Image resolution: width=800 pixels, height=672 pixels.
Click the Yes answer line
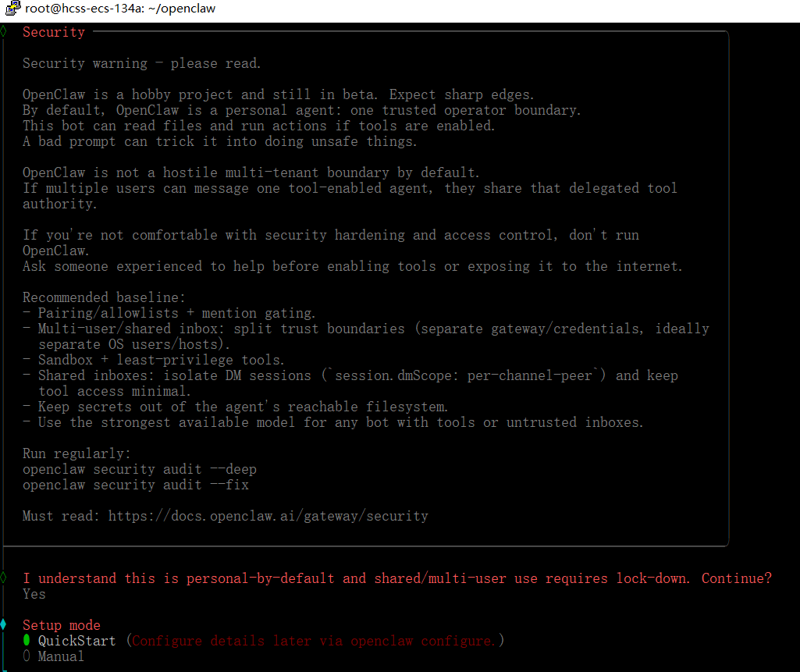pos(34,594)
